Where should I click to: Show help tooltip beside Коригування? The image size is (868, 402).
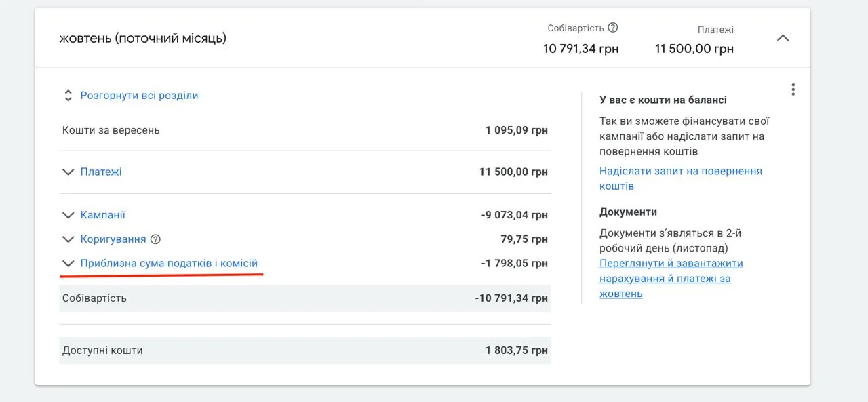155,239
